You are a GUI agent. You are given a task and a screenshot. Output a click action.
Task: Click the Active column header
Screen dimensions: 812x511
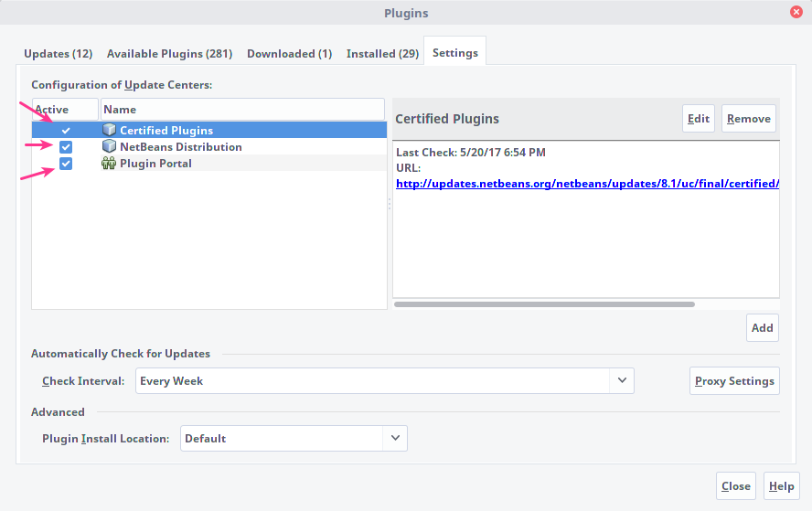point(65,110)
